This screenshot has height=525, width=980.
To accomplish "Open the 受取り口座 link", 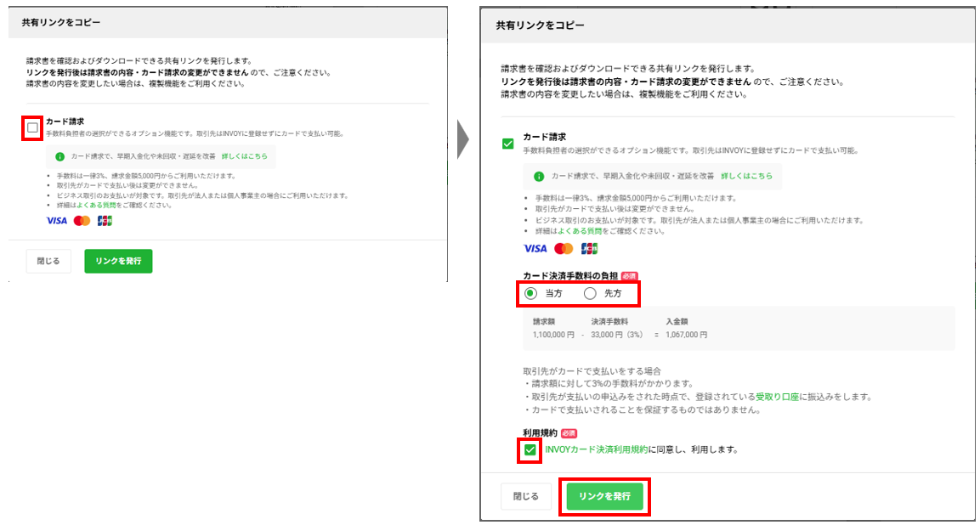I will coord(777,397).
